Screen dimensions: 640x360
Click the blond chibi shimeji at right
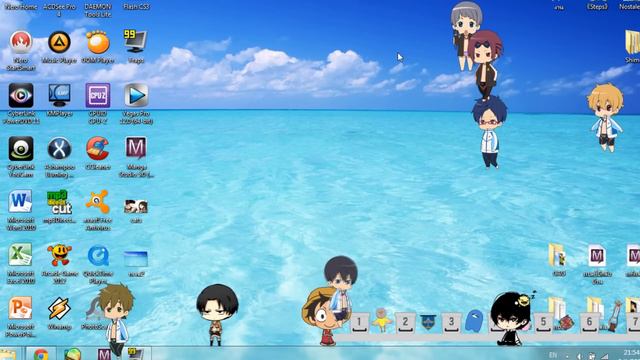coord(605,118)
